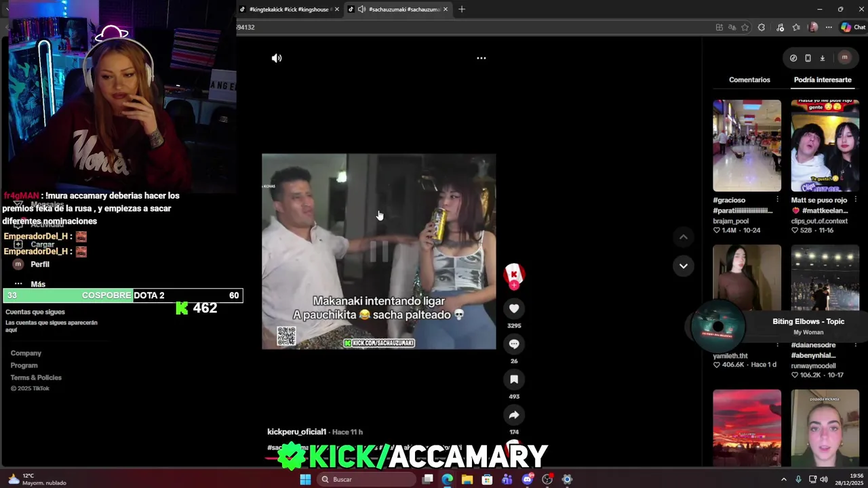Mute the #sachauzumaki tab speaker icon
The image size is (868, 488).
tap(362, 9)
